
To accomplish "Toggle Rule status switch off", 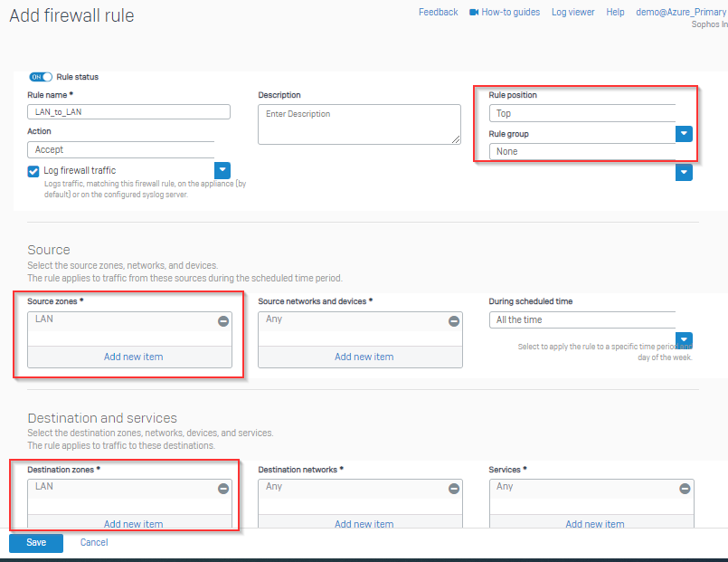I will pos(41,77).
